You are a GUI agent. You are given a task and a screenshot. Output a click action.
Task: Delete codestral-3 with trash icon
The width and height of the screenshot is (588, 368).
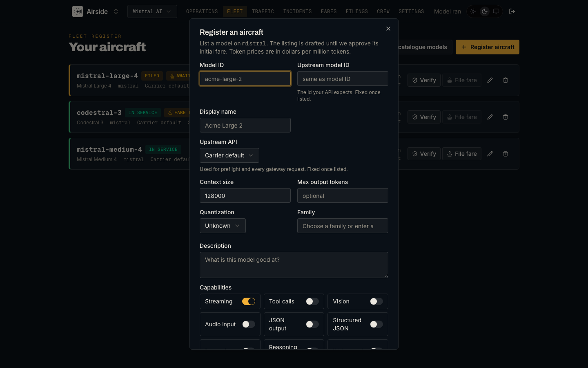tap(506, 117)
